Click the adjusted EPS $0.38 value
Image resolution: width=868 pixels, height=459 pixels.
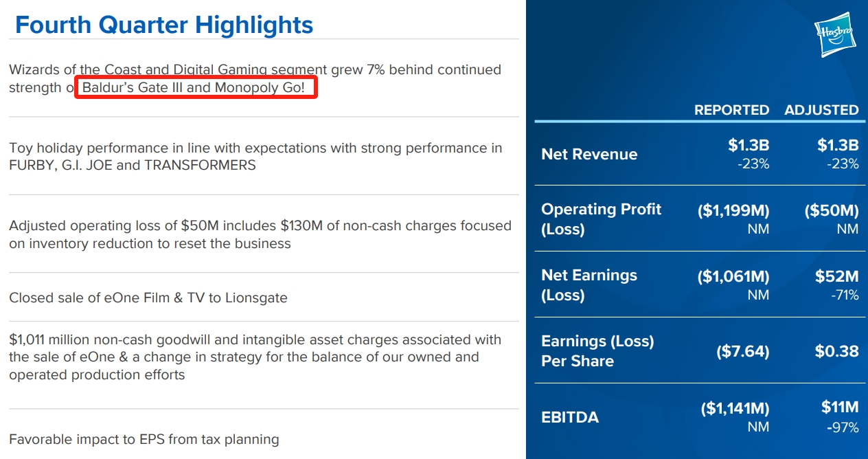click(837, 352)
